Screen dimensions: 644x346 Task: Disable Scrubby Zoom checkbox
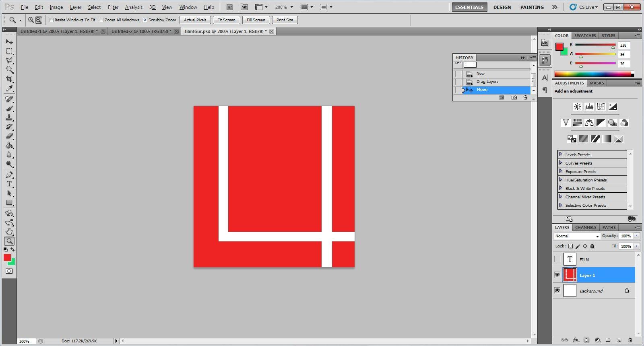(x=145, y=20)
